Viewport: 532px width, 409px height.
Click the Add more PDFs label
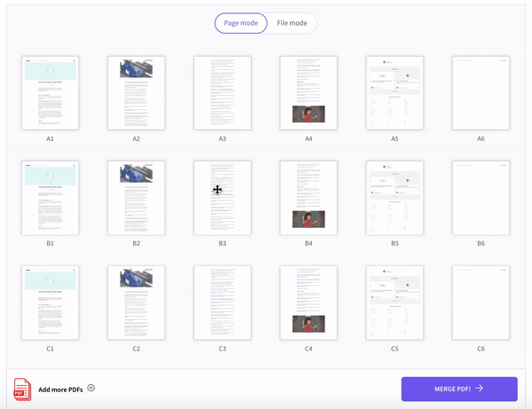coord(60,389)
